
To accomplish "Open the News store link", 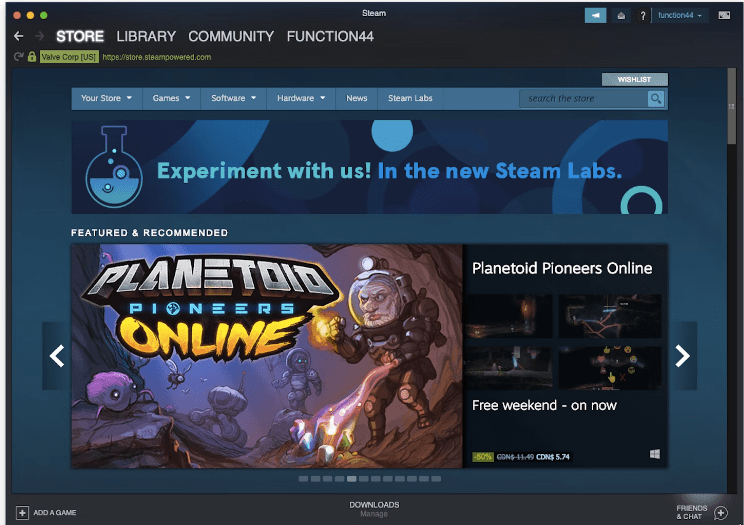I will tap(356, 98).
